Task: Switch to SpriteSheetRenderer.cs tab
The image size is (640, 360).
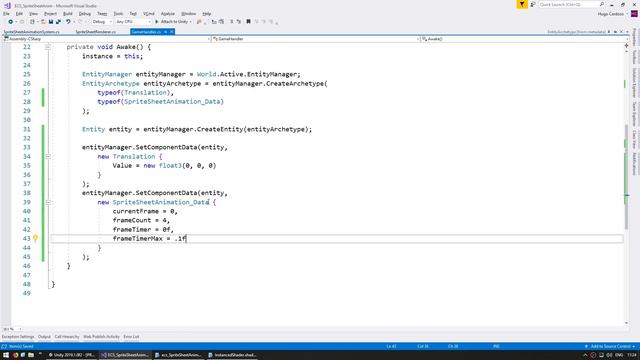Action: coord(96,32)
